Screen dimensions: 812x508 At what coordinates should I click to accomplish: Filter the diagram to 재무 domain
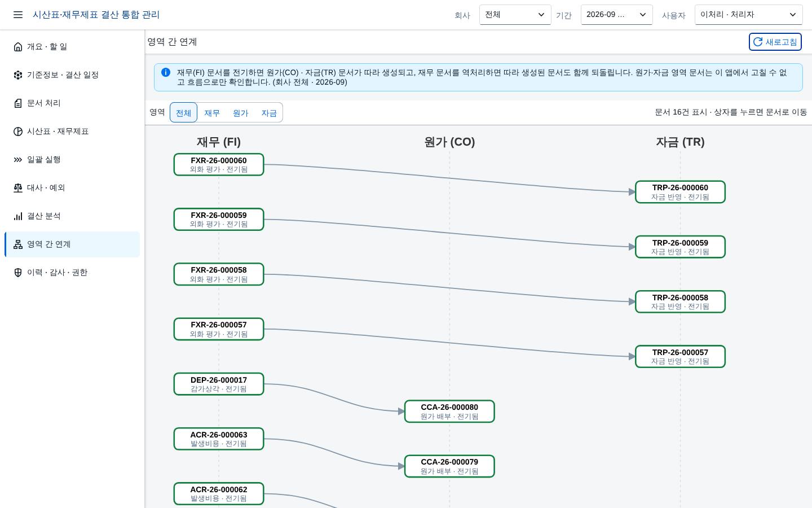pos(212,113)
